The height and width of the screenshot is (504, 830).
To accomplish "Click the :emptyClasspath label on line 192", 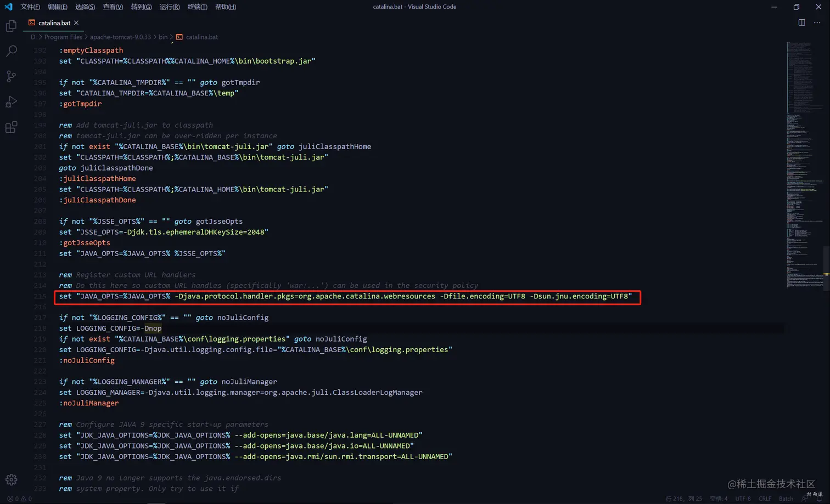I will 91,50.
